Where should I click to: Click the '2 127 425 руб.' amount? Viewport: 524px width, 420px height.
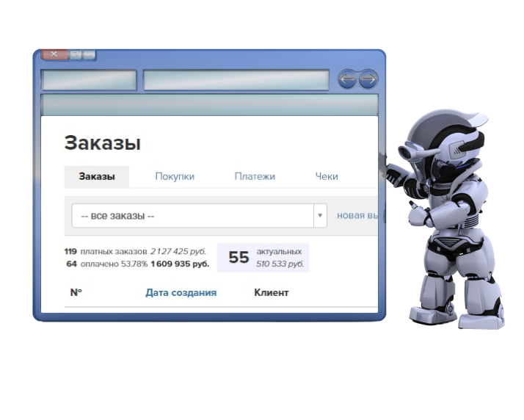(x=178, y=251)
